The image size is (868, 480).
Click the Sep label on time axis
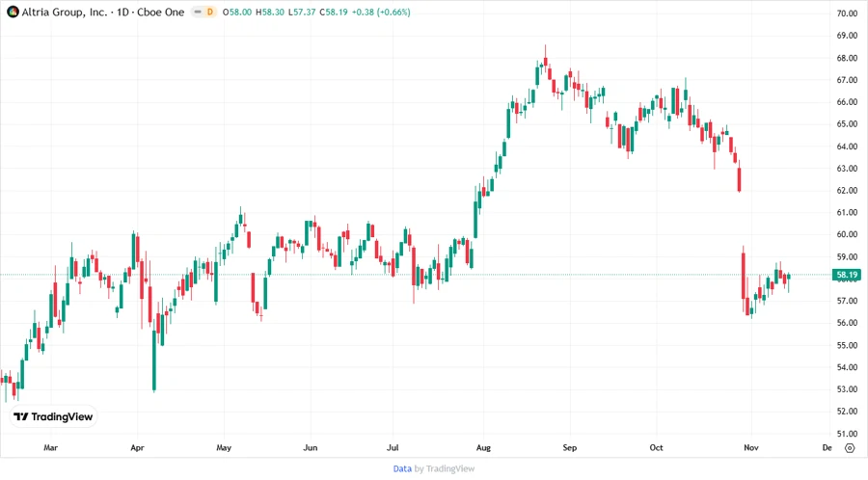click(x=570, y=447)
